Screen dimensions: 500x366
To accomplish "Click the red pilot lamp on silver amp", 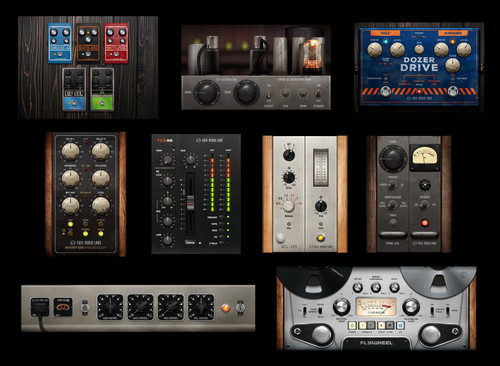I will (226, 308).
